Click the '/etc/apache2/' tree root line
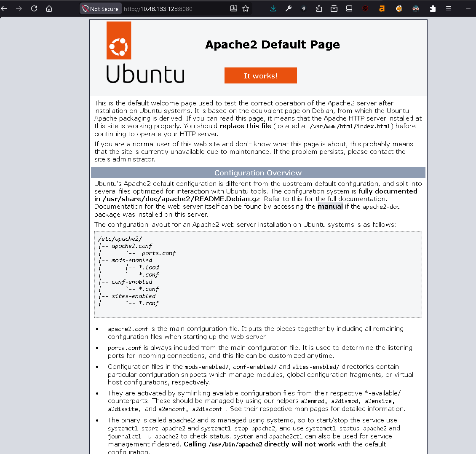 coord(120,239)
